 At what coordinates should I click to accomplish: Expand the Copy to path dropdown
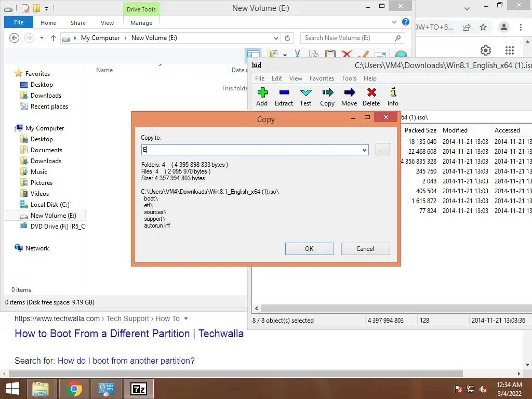click(364, 150)
